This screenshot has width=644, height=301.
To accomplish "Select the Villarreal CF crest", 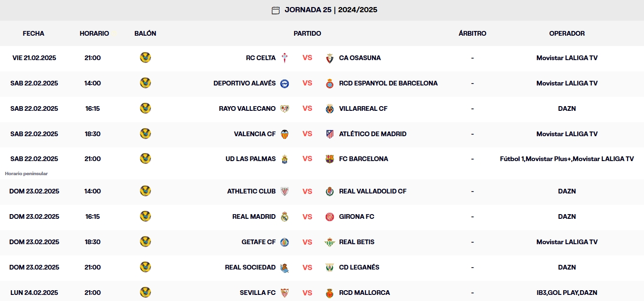I will tap(329, 108).
